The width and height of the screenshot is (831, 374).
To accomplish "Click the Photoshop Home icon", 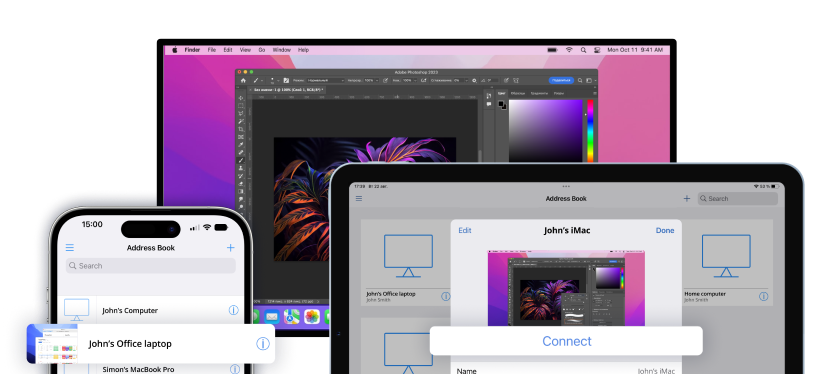I will tap(243, 81).
